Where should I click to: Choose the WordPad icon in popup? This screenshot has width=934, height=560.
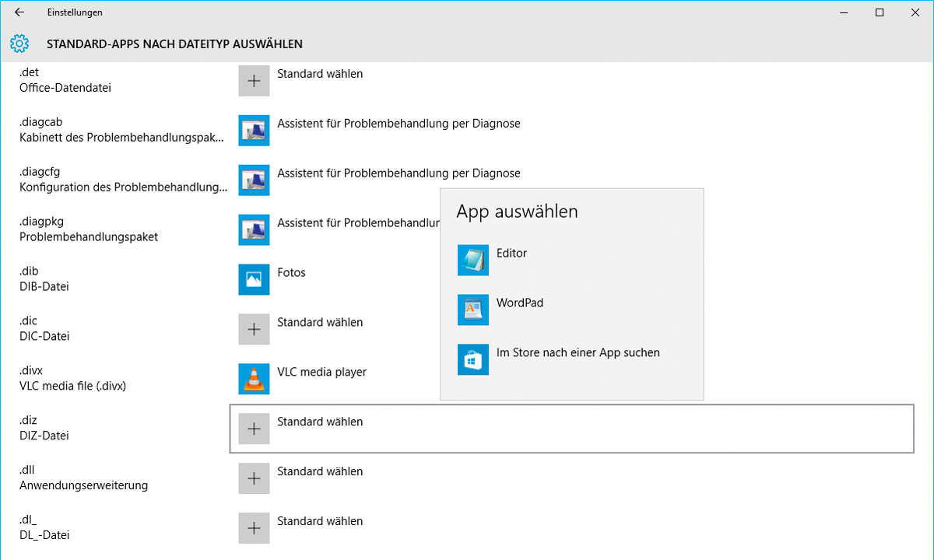[473, 310]
